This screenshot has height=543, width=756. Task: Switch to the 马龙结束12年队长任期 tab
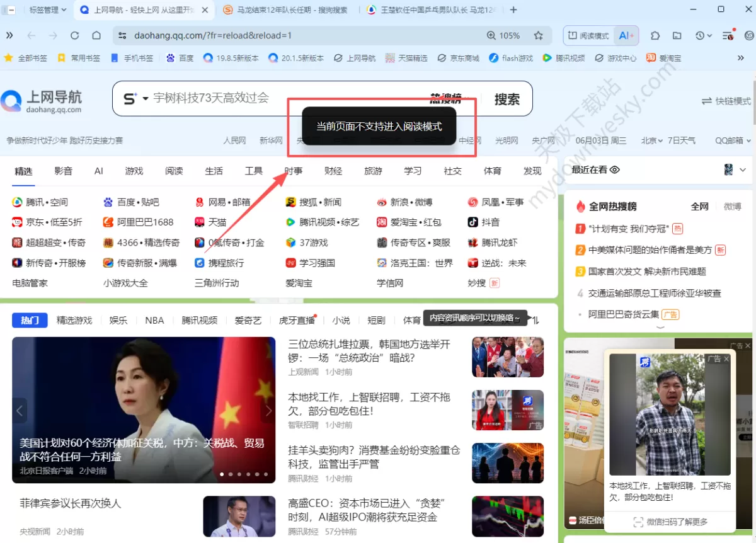[x=287, y=9]
